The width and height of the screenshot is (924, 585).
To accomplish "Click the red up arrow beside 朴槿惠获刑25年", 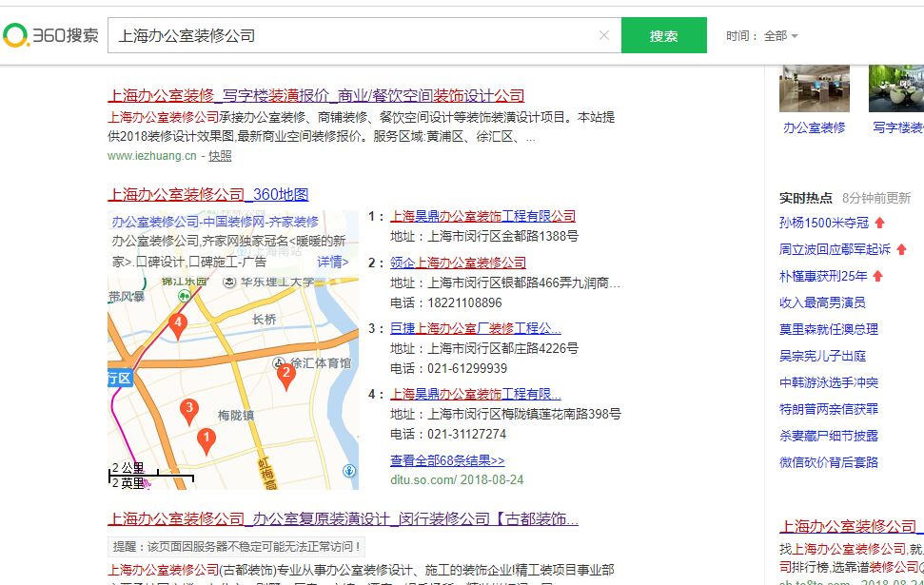I will coord(878,276).
